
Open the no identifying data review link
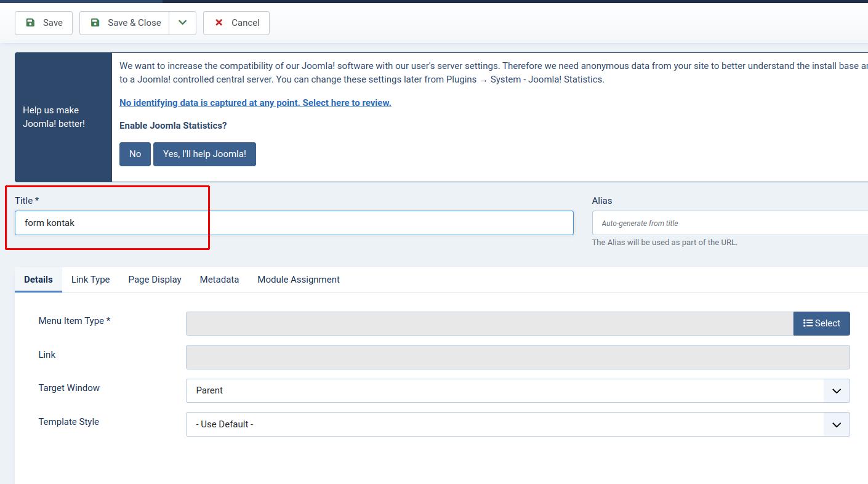255,103
